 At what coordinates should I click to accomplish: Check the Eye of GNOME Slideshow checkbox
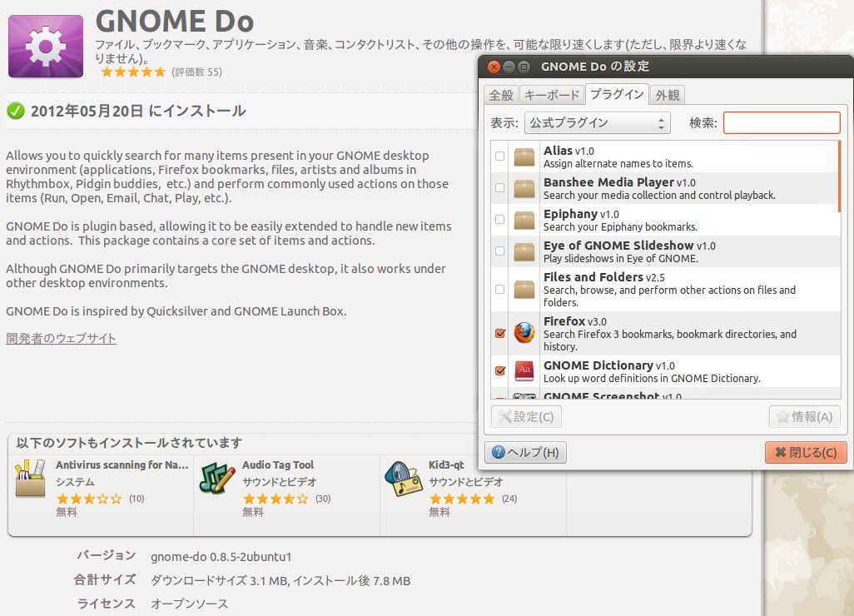499,251
